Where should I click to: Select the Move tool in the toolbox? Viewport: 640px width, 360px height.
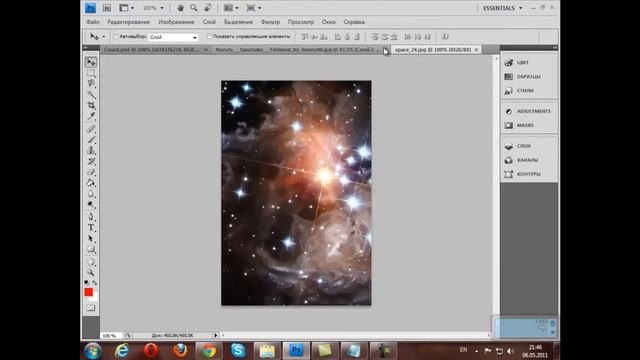[x=91, y=62]
